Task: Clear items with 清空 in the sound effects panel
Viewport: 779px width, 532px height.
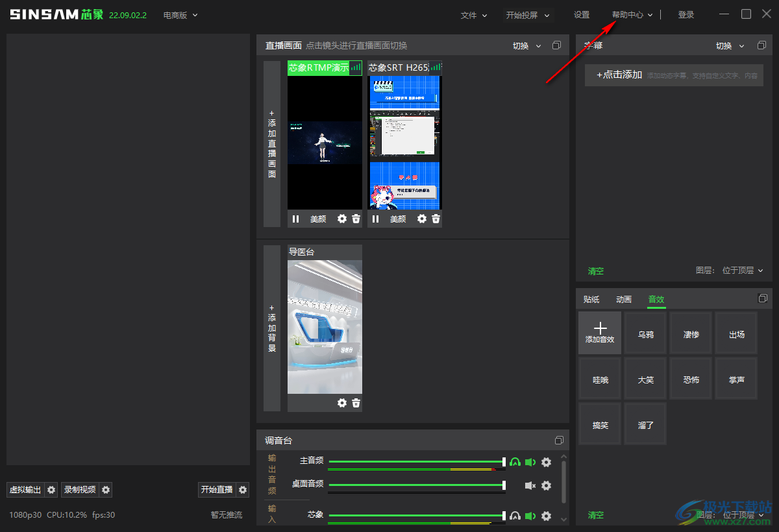Action: click(x=596, y=515)
